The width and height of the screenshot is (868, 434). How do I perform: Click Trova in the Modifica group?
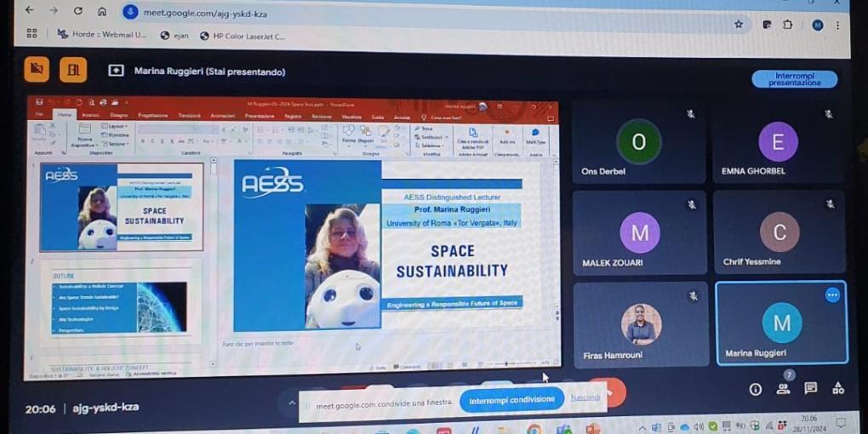pos(424,128)
